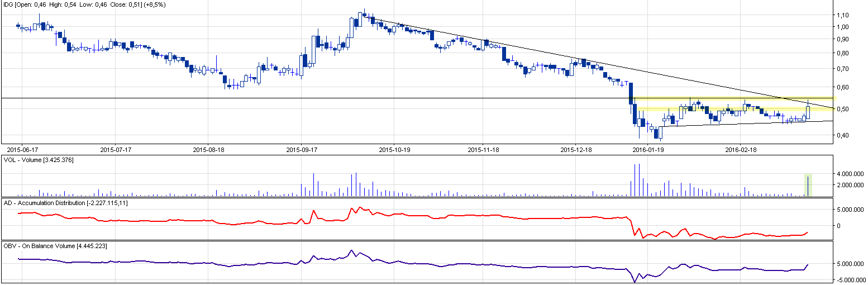
Task: Click the 1,10 price axis label
Action: 843,15
